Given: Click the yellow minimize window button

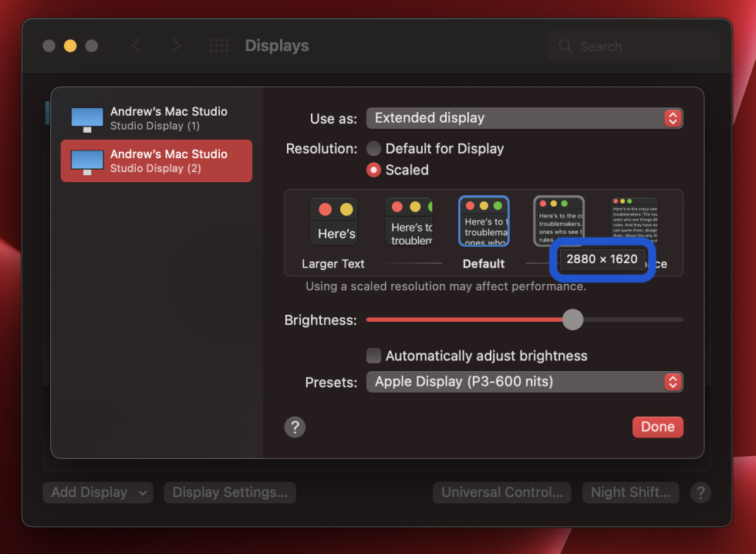Looking at the screenshot, I should point(70,46).
